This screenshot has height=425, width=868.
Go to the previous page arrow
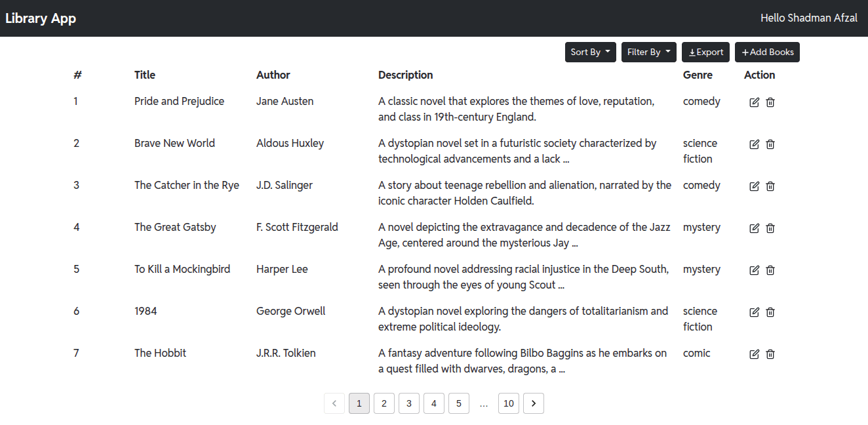(334, 403)
